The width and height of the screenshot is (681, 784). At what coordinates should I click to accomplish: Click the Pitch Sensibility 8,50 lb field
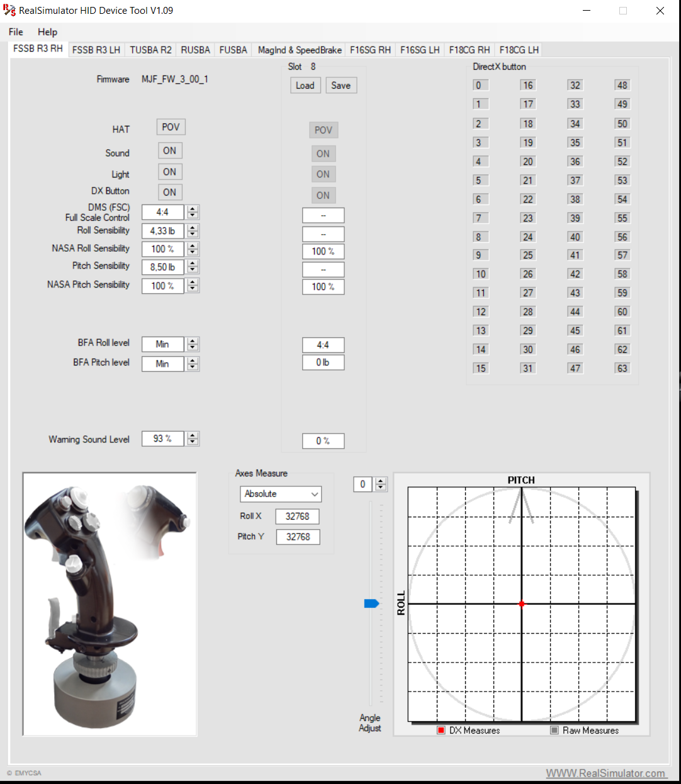coord(163,267)
